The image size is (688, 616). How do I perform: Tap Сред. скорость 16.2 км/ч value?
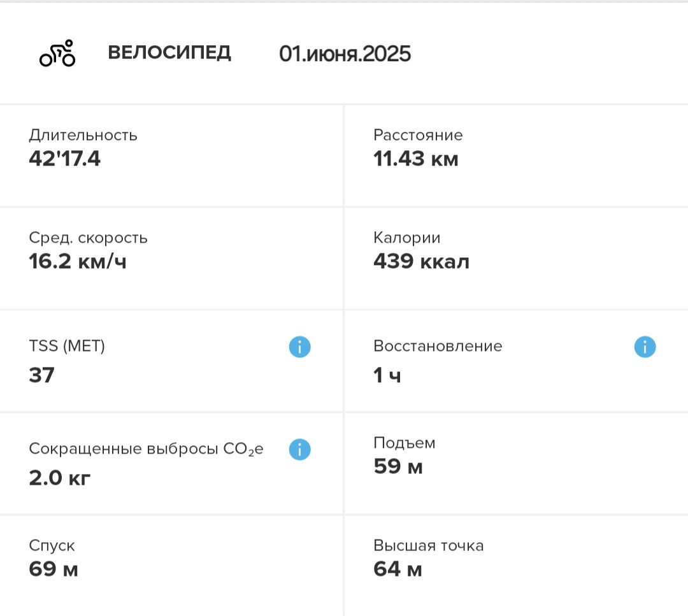pyautogui.click(x=78, y=261)
